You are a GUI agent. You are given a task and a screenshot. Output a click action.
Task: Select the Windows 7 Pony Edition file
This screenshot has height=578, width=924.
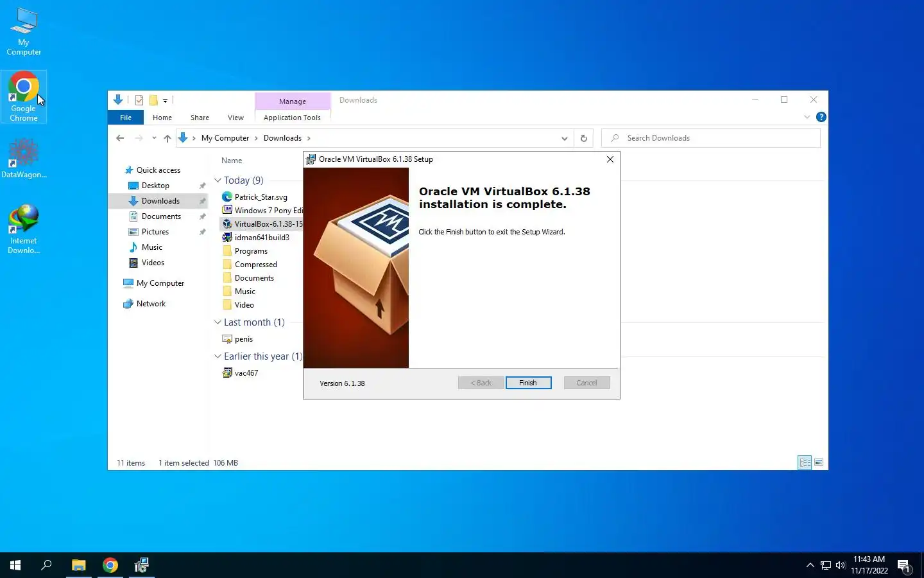click(262, 211)
